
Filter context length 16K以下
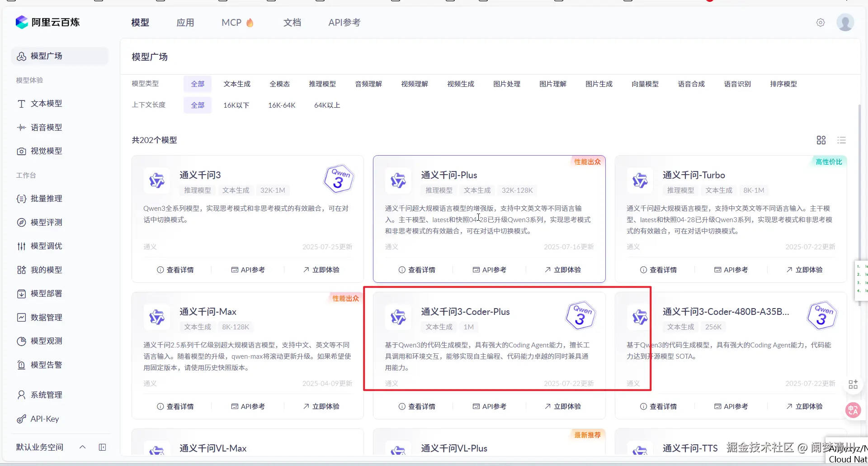click(x=236, y=105)
